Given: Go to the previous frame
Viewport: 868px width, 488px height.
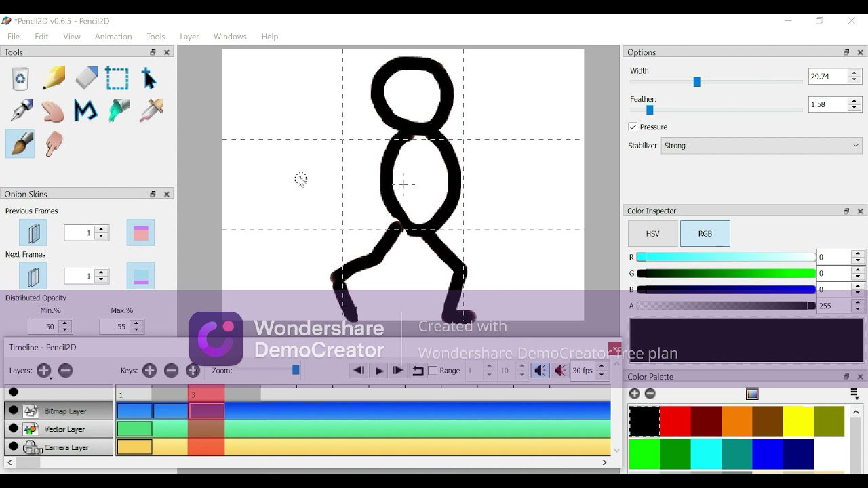Looking at the screenshot, I should click(x=359, y=371).
